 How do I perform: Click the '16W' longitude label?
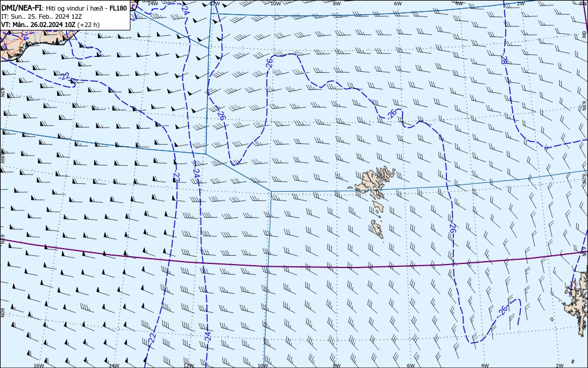click(x=39, y=366)
